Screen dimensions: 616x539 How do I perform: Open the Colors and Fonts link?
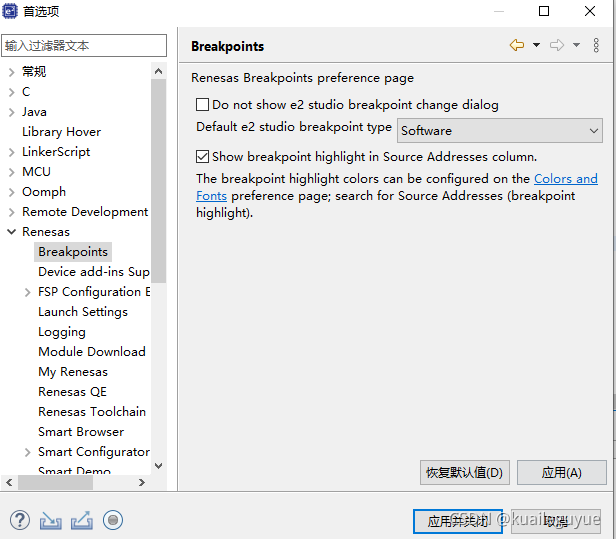click(x=566, y=179)
